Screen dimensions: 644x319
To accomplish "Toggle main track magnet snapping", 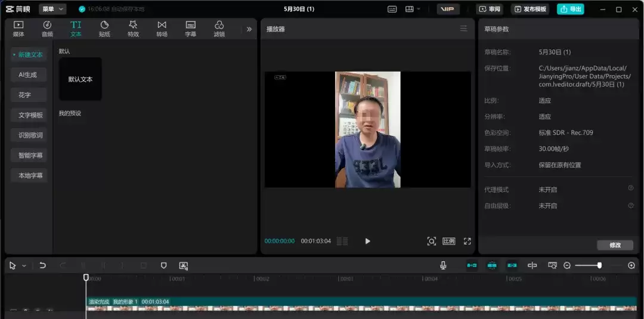I will click(x=472, y=265).
